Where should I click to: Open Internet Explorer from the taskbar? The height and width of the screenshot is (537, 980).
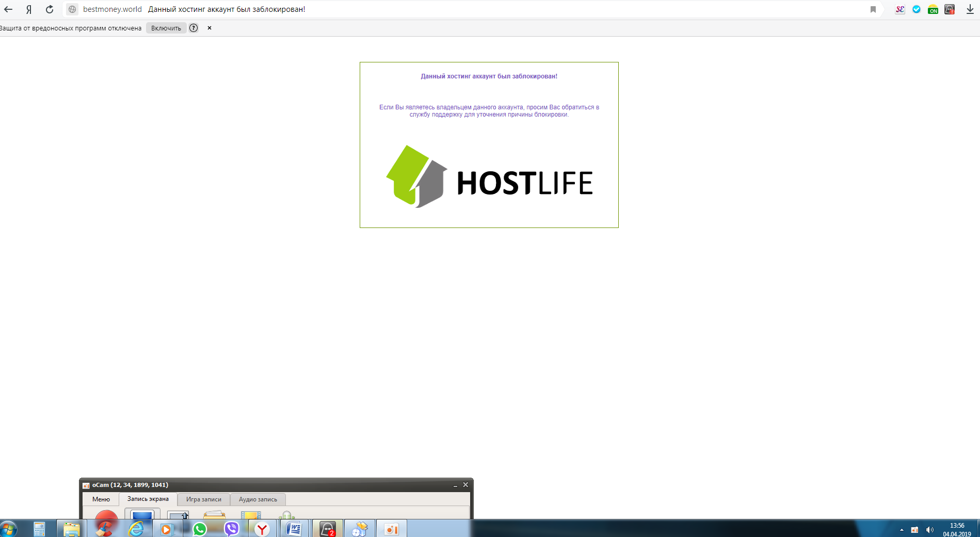137,529
